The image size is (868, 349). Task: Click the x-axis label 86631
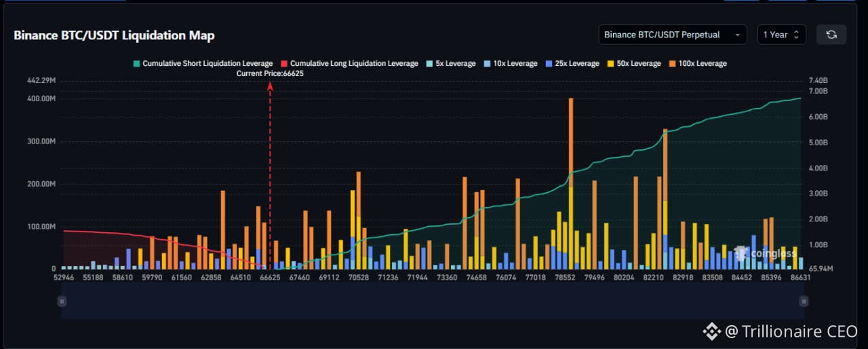(x=800, y=278)
